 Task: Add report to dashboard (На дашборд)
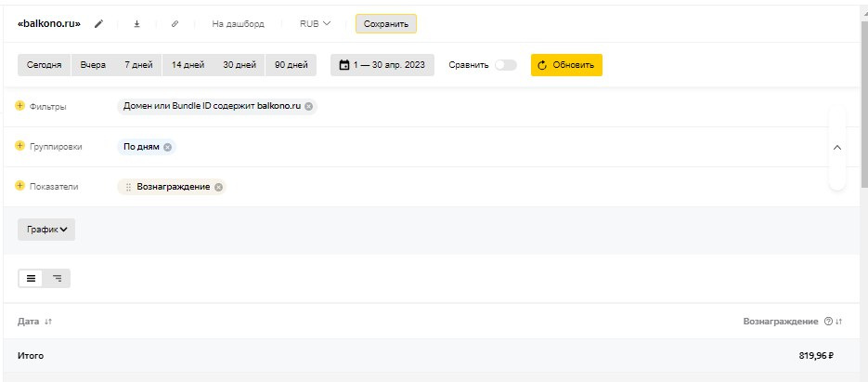click(x=238, y=24)
